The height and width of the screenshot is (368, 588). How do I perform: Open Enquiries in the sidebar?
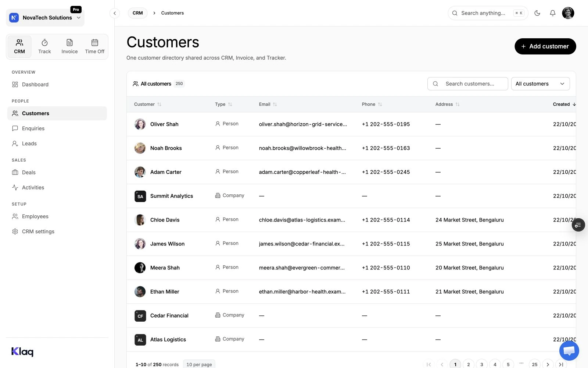[x=57, y=128]
